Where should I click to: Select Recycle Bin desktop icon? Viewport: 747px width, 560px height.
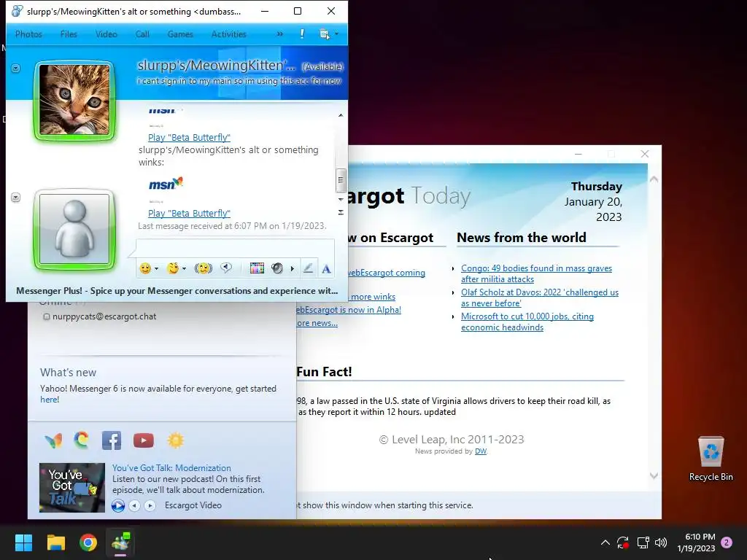coord(711,459)
